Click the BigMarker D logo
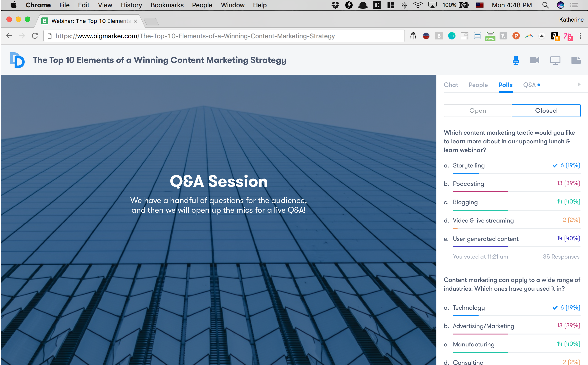The height and width of the screenshot is (365, 588). (17, 60)
